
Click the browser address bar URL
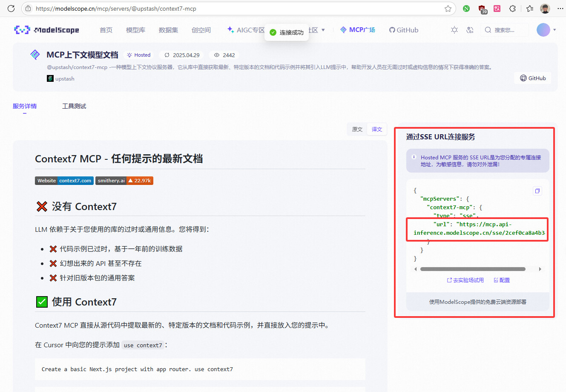pyautogui.click(x=116, y=9)
